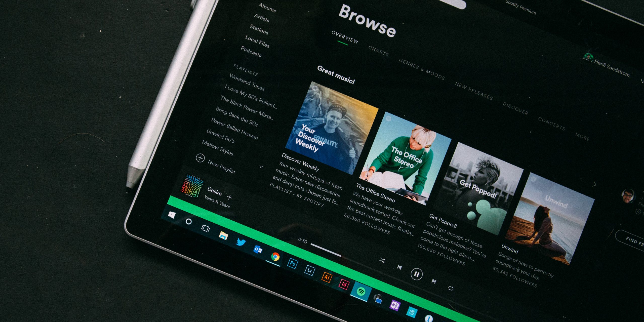Open The Office Stereo cover image
Screen dimensions: 644x322
(405, 158)
